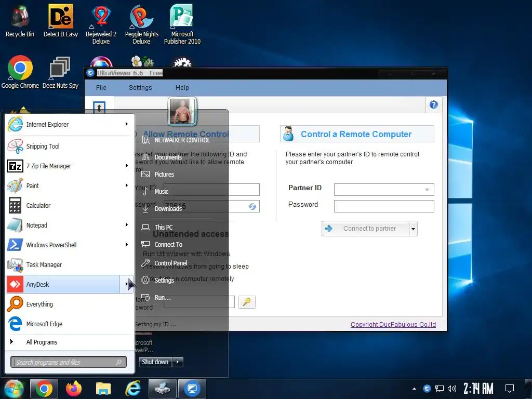Open Microsoft Publisher 2010 desktop icon
532x399 pixels.
182,24
